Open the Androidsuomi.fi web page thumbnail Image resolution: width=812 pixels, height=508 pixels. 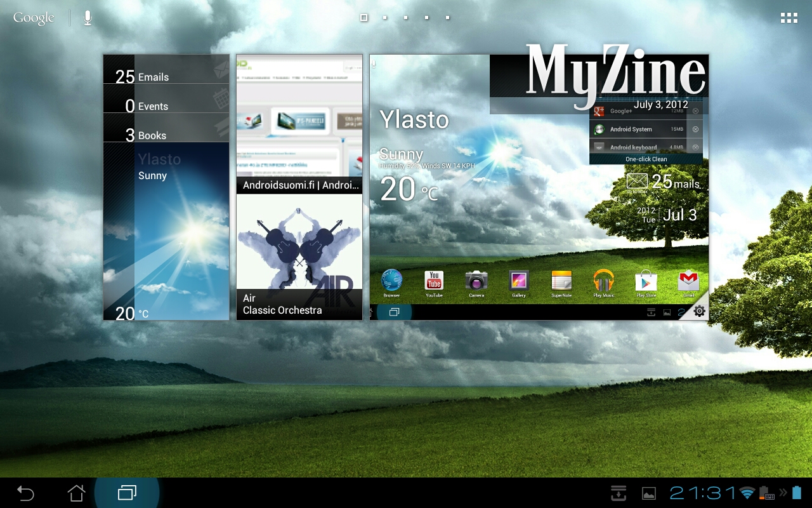click(x=299, y=124)
